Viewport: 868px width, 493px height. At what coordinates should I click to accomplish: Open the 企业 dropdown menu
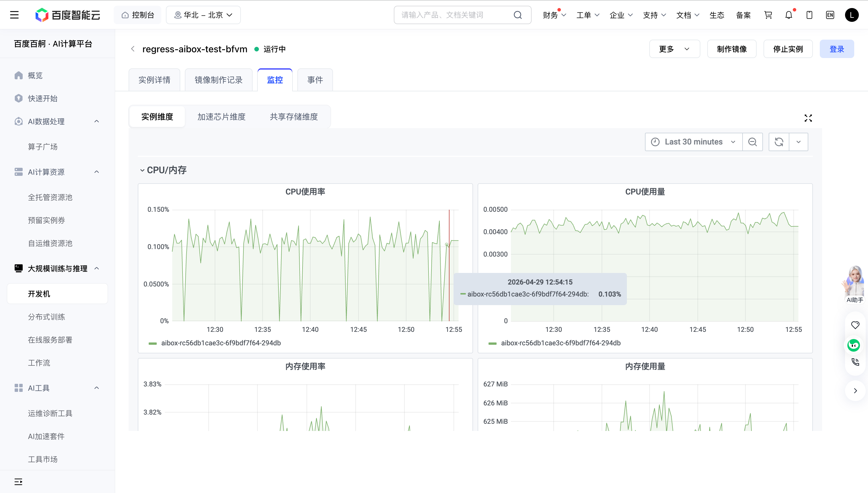pos(621,15)
